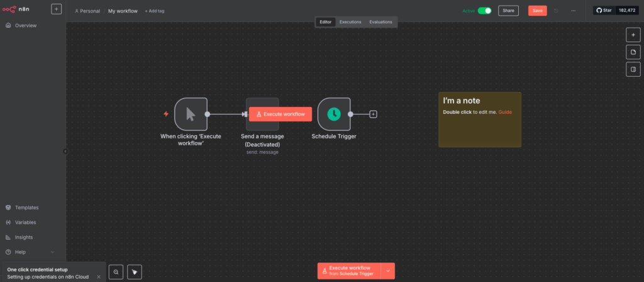Open the Personal project breadcrumb
Screen dimensions: 644x282
[x=87, y=11]
